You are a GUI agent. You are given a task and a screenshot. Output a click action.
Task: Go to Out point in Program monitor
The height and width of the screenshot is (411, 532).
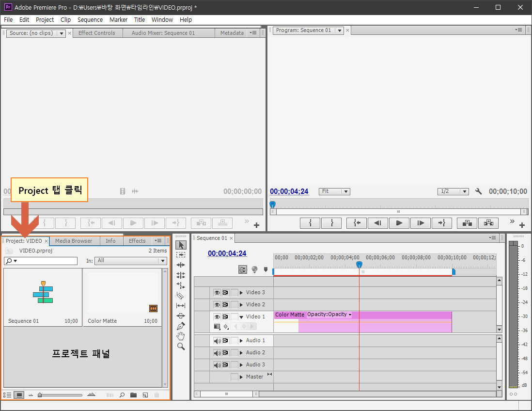click(442, 223)
